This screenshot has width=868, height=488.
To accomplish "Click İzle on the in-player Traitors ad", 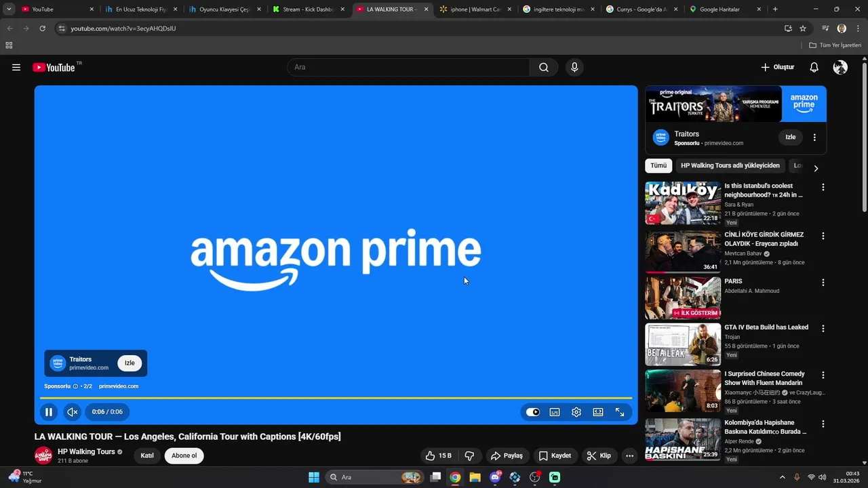I will tap(130, 363).
